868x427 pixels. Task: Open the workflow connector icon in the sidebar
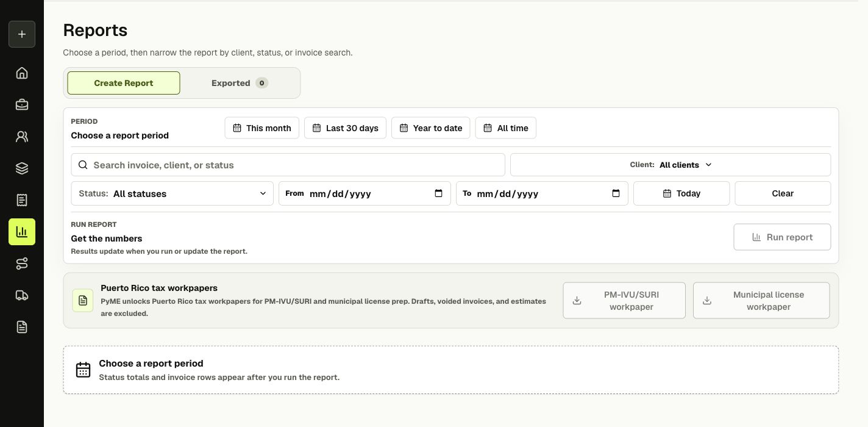click(22, 264)
